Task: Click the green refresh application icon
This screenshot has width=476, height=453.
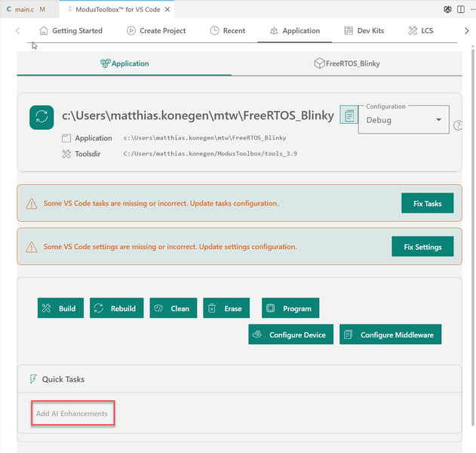Action: pos(41,117)
